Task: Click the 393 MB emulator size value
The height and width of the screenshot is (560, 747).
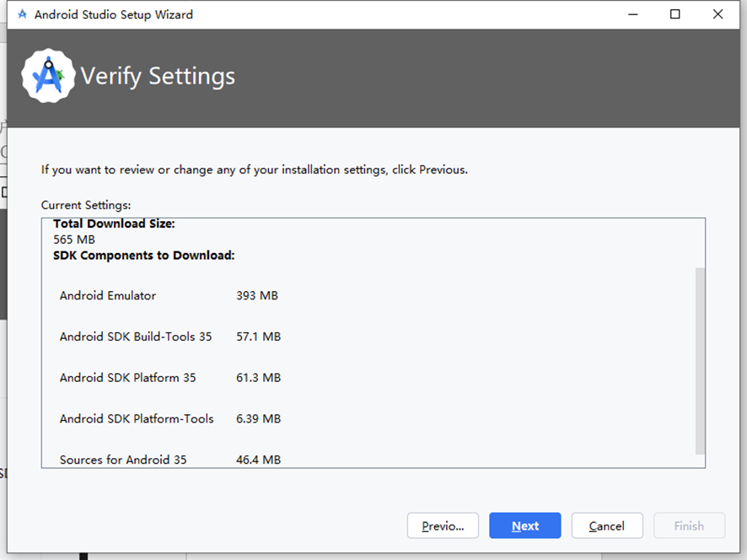Action: click(257, 295)
